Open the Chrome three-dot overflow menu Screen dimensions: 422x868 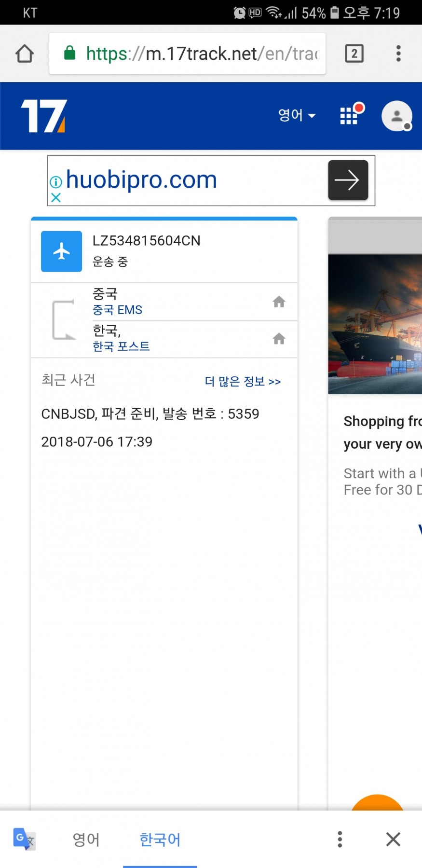point(398,54)
